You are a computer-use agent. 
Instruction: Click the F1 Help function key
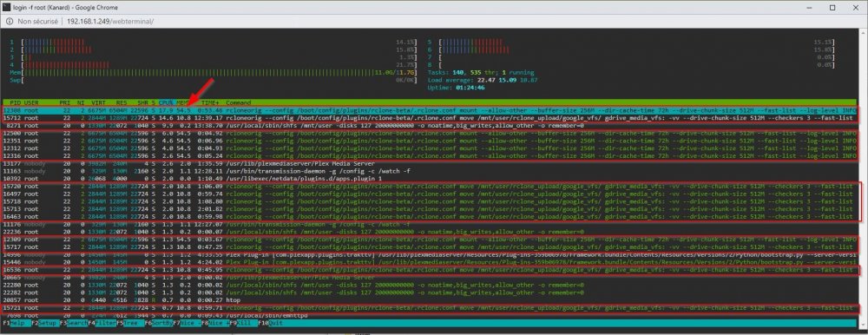14,323
